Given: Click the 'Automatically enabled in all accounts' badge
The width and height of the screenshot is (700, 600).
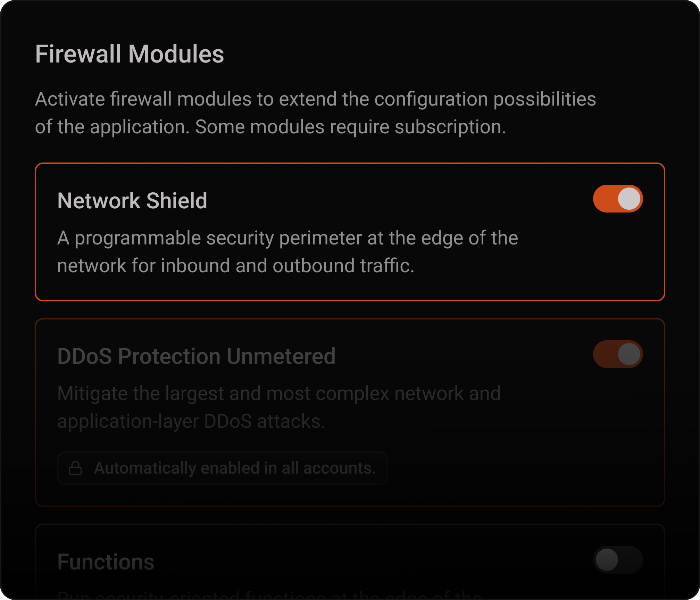Looking at the screenshot, I should click(x=222, y=468).
